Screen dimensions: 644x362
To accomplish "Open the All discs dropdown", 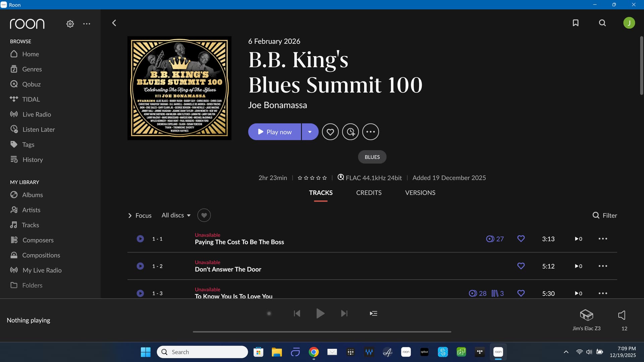I will 176,215.
